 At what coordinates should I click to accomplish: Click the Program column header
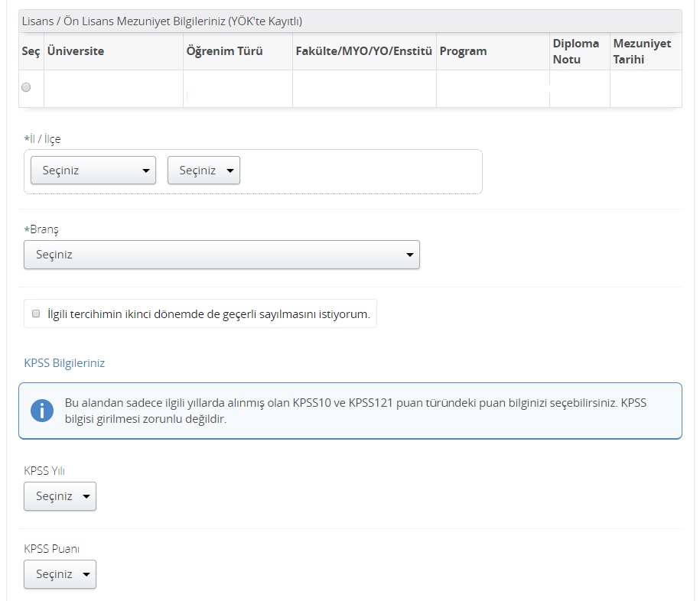(463, 51)
